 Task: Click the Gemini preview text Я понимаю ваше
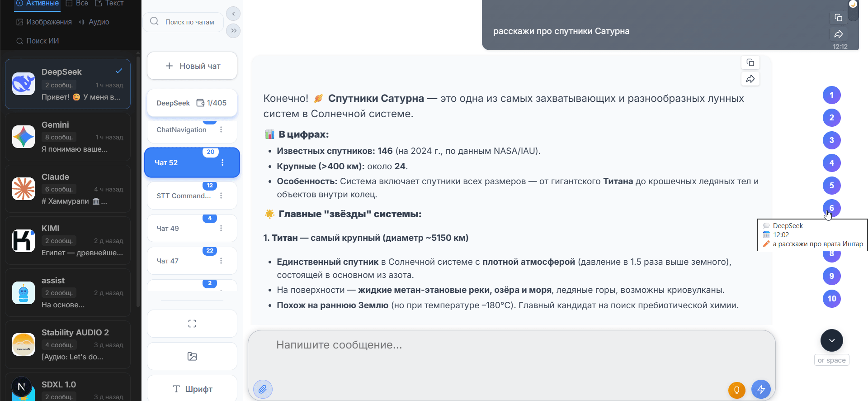(x=75, y=149)
